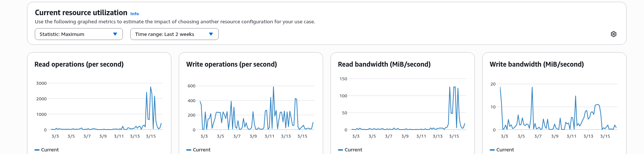
Task: Open the Statistic: Maximum dropdown
Action: (78, 34)
